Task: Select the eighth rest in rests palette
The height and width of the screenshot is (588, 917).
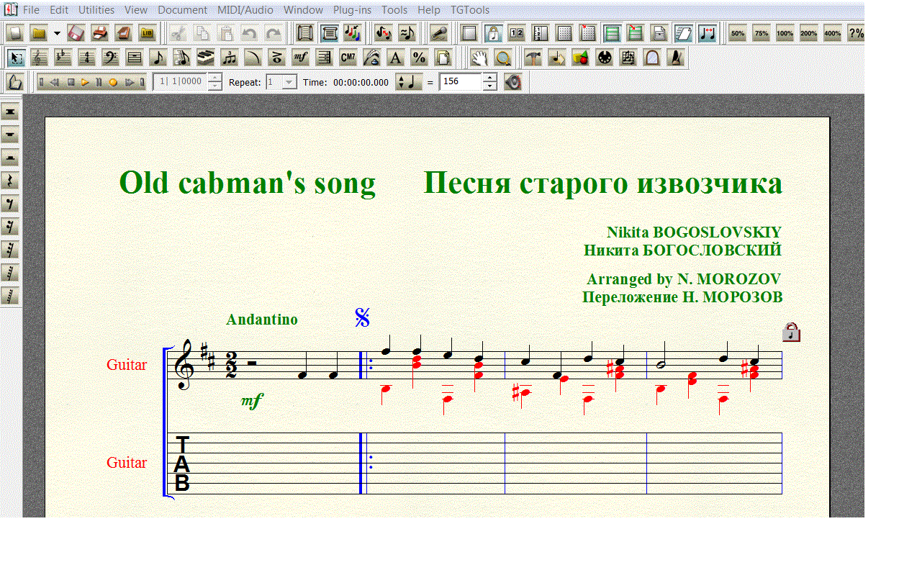Action: (11, 204)
